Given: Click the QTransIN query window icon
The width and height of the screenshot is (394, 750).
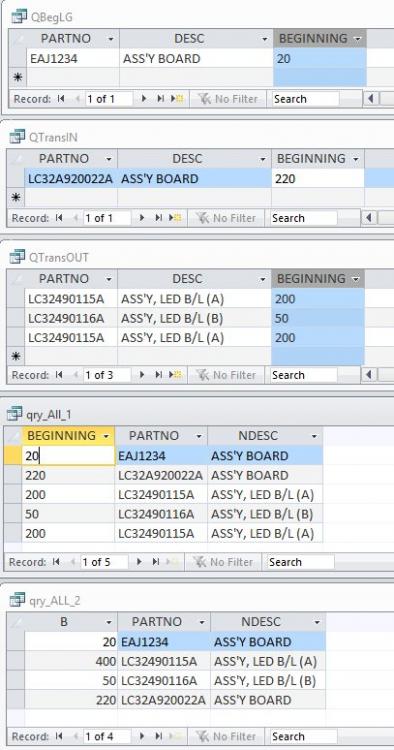Looking at the screenshot, I should (x=17, y=137).
